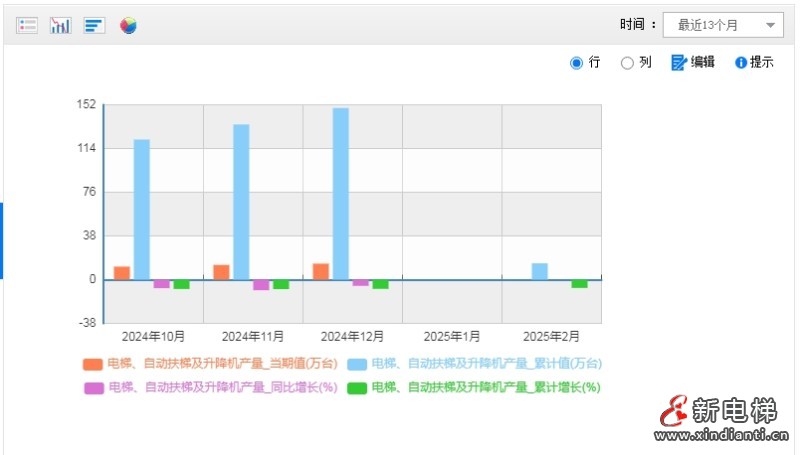800x455 pixels.
Task: Click the 提示 text link
Action: coord(762,62)
